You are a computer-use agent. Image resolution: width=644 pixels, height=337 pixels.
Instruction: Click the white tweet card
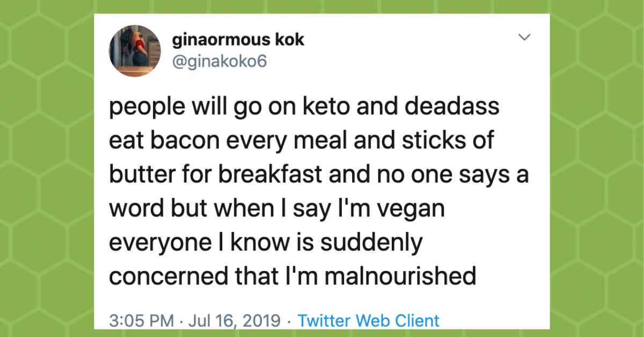[322, 161]
